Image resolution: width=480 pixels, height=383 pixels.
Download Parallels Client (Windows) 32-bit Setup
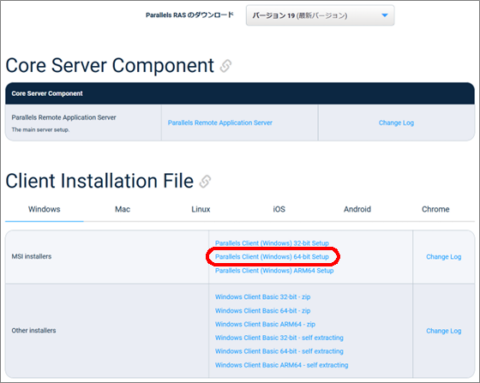pos(272,243)
